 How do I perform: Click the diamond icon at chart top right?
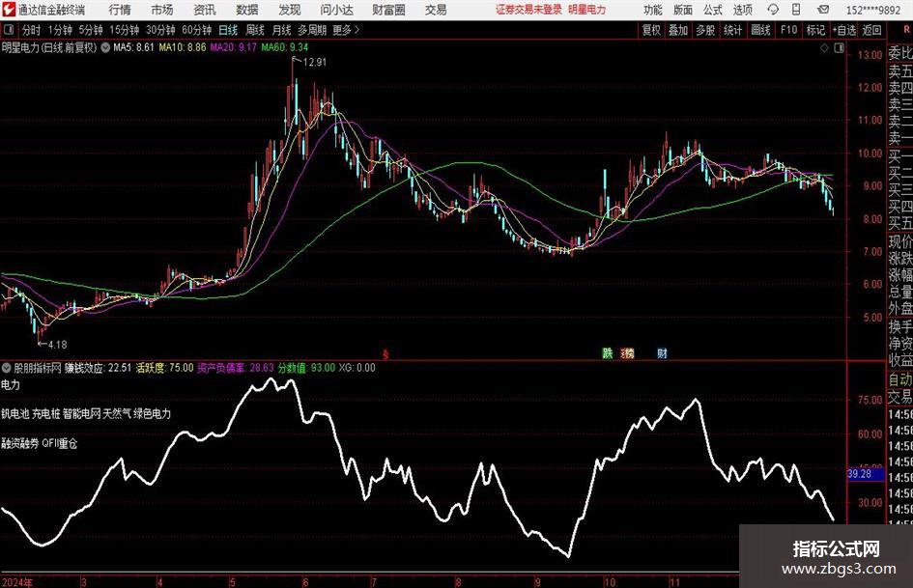pyautogui.click(x=824, y=48)
